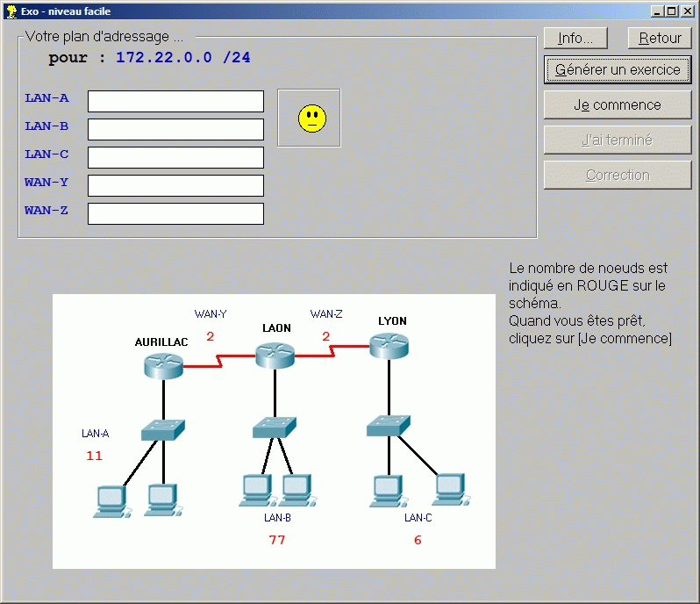
Task: Open the Info... dialog
Action: pyautogui.click(x=575, y=38)
